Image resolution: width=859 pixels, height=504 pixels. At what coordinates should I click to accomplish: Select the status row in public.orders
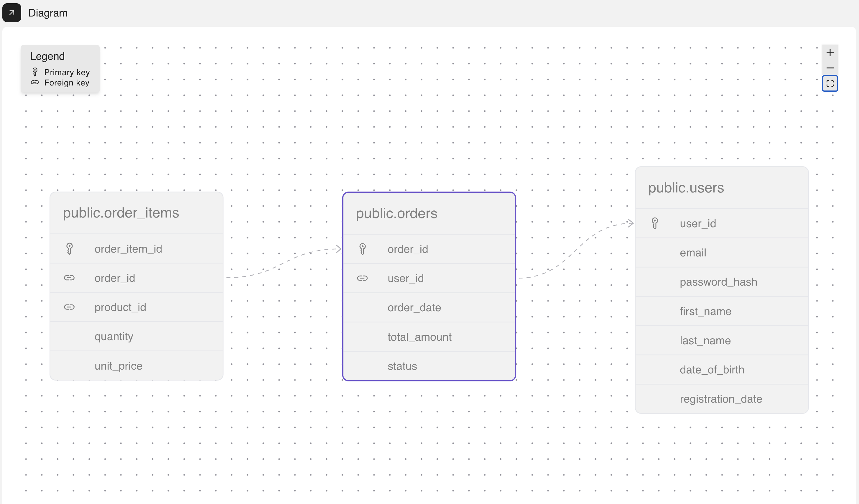click(402, 366)
